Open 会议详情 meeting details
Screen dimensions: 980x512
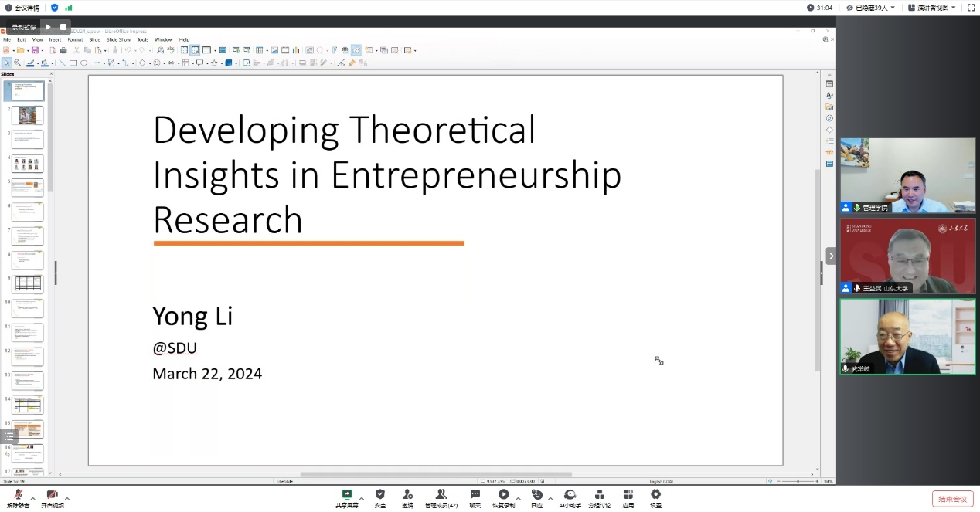(x=22, y=8)
